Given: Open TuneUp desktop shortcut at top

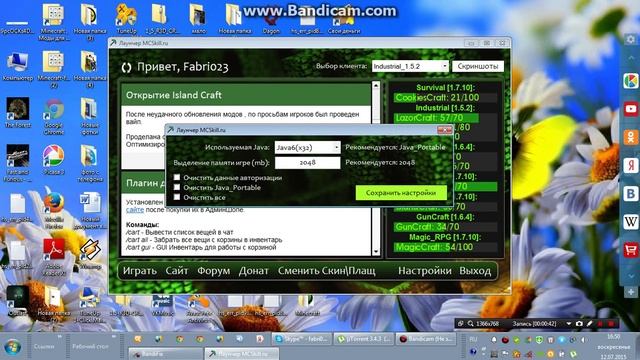Looking at the screenshot, I should click(127, 18).
